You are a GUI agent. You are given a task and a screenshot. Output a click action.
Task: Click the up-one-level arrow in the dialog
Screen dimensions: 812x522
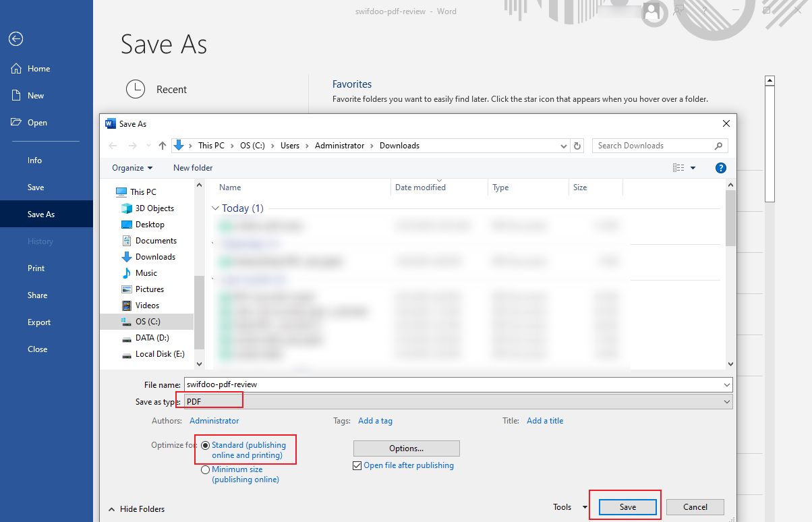tap(162, 145)
